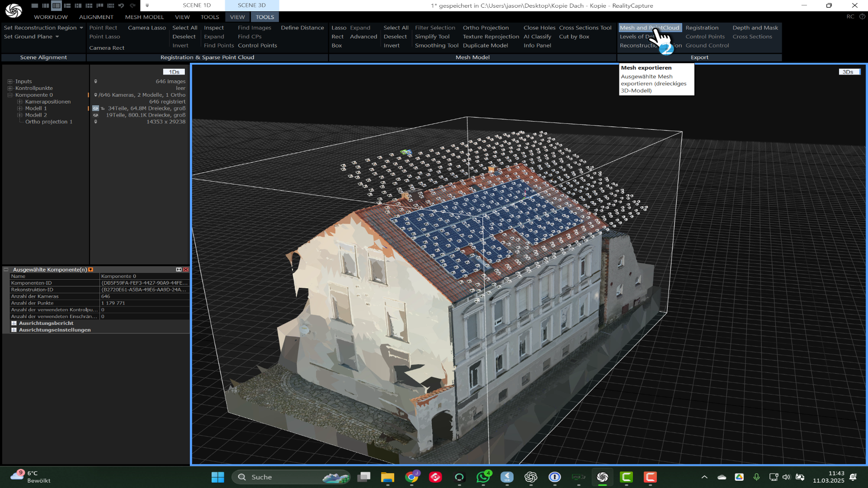
Task: Click the help question mark icon
Action: click(862, 17)
